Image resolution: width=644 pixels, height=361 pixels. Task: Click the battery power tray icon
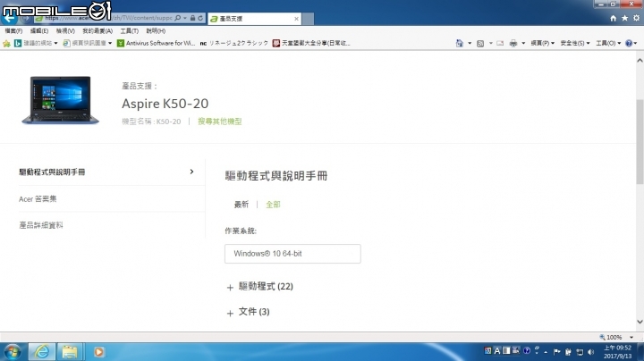click(x=568, y=352)
